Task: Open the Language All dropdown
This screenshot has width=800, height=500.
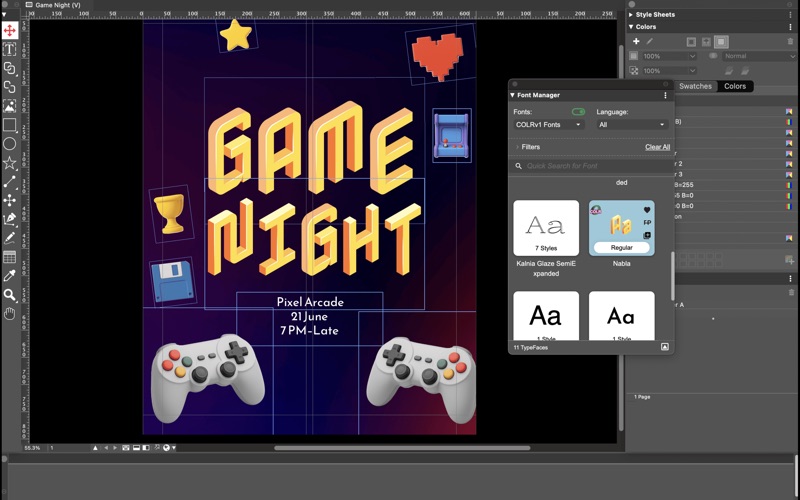Action: [x=633, y=124]
